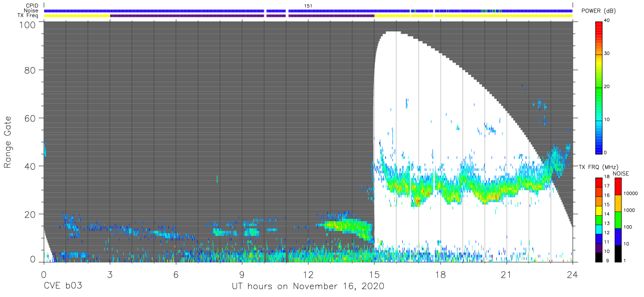Click the 100 tick on Range Gate axis
The height and width of the screenshot is (297, 644).
click(27, 24)
